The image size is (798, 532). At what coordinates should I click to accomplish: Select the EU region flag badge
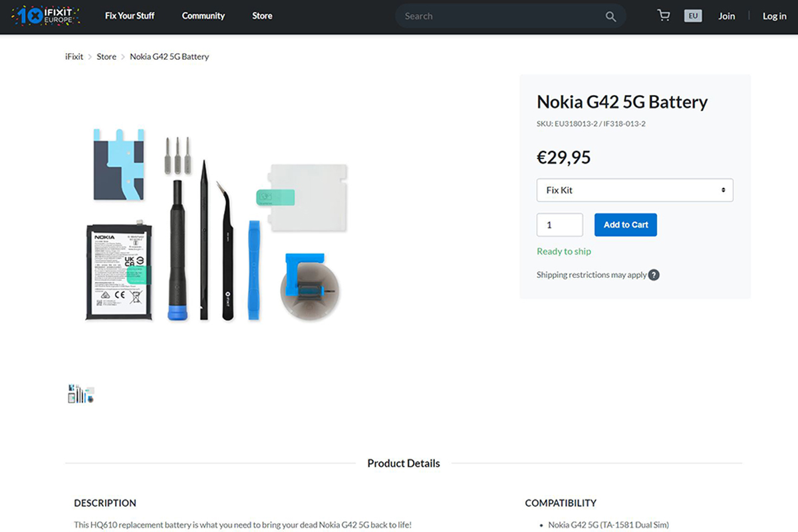pos(693,15)
